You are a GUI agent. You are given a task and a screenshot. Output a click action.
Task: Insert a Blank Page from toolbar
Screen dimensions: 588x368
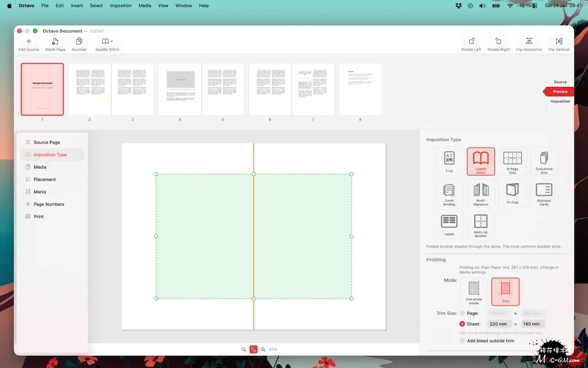[55, 42]
